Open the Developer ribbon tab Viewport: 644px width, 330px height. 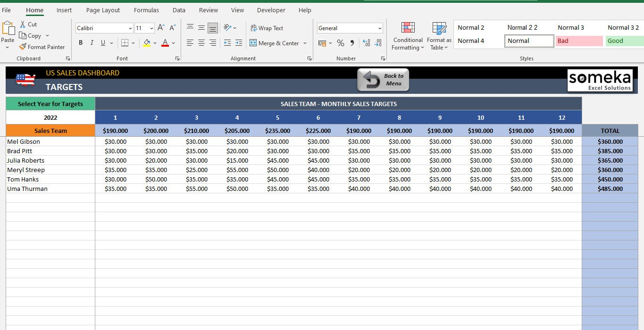coord(271,9)
